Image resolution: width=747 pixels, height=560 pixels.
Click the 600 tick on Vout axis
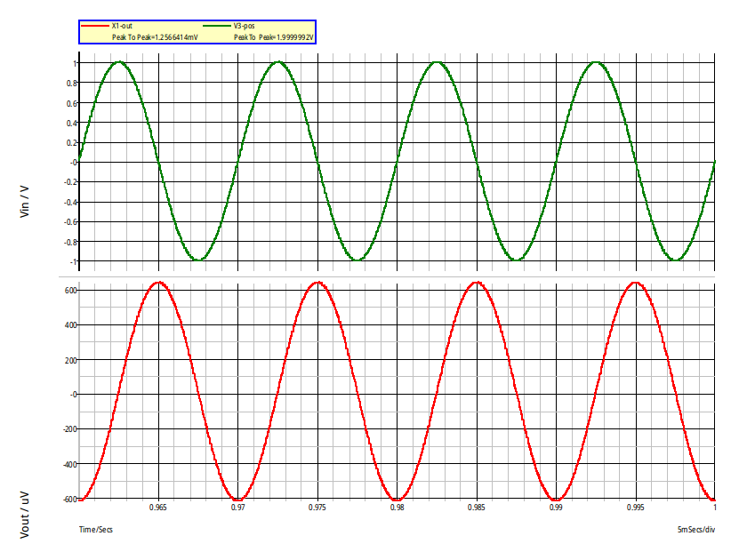[x=70, y=291]
